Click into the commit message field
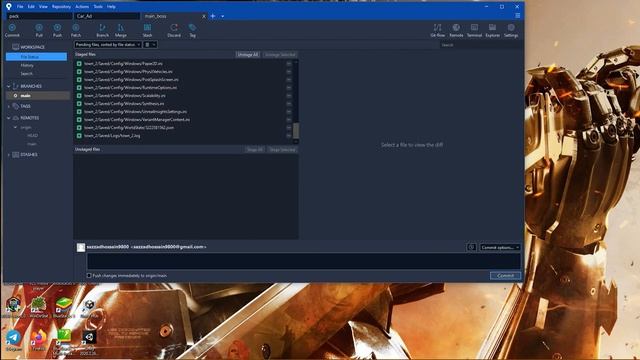Image resolution: width=640 pixels, height=360 pixels. (304, 261)
